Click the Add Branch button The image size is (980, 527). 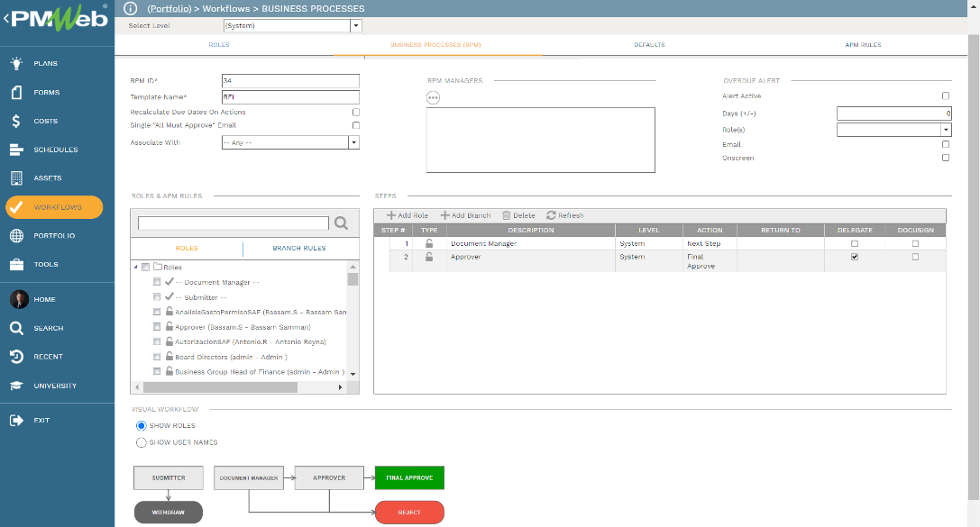pyautogui.click(x=465, y=215)
